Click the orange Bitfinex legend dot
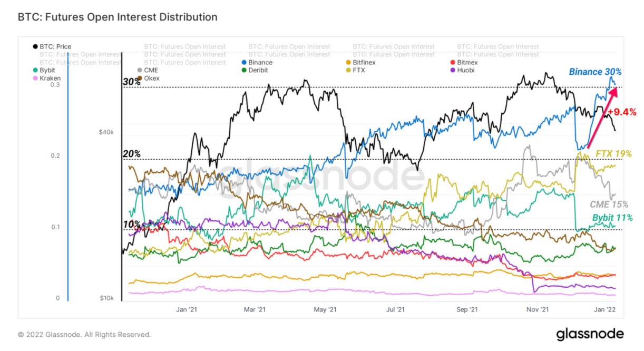The image size is (644, 351). [348, 62]
